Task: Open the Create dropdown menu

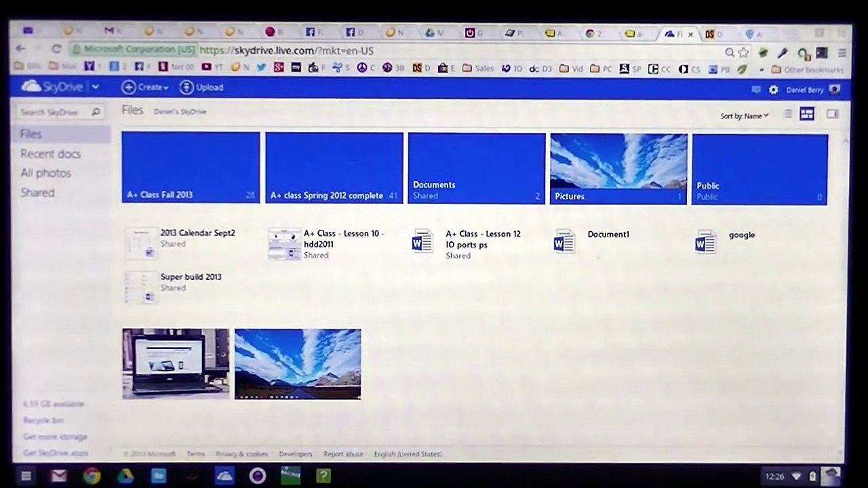Action: pyautogui.click(x=145, y=87)
